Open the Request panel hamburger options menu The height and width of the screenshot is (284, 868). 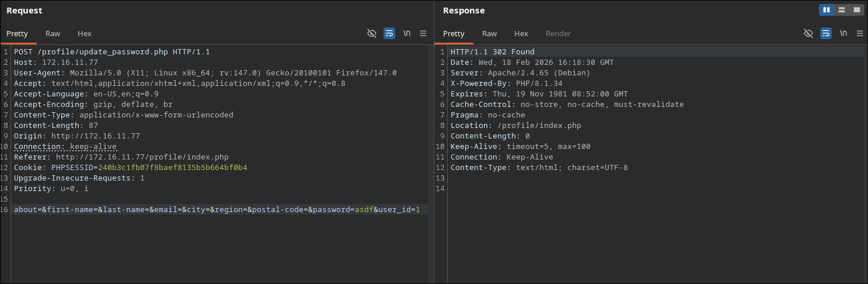point(424,33)
